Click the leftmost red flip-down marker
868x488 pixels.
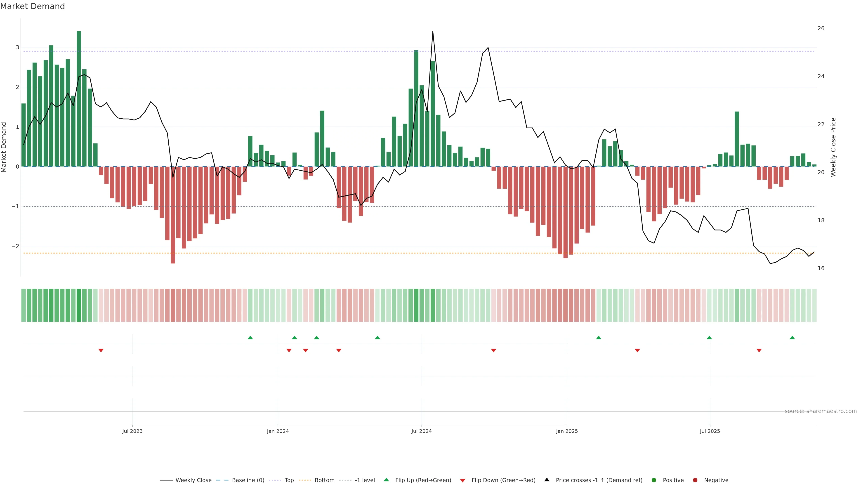pyautogui.click(x=101, y=351)
